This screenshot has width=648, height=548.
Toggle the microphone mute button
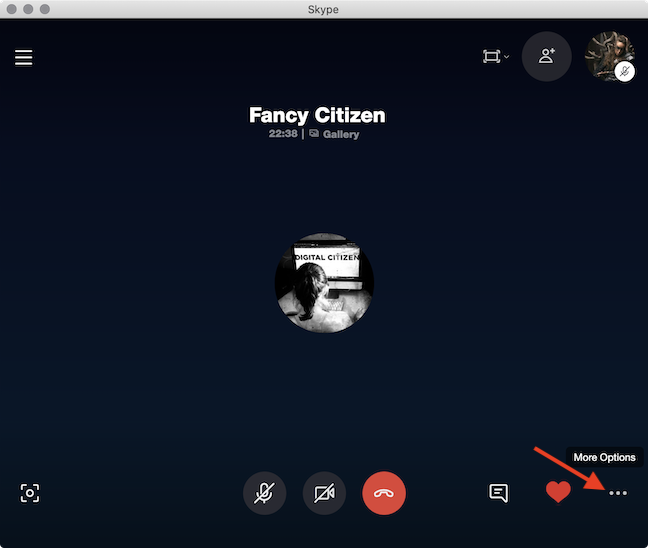point(264,493)
